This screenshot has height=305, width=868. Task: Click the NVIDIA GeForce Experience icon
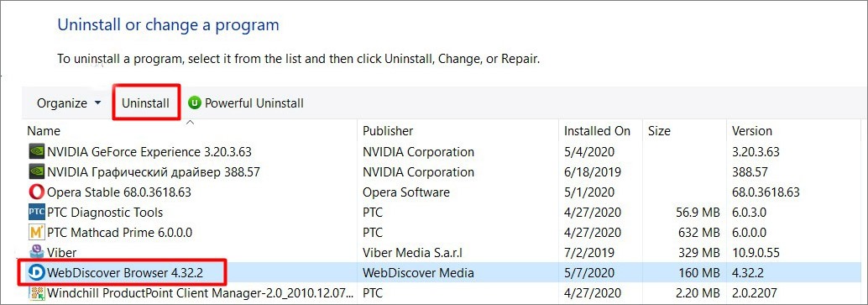(x=37, y=151)
